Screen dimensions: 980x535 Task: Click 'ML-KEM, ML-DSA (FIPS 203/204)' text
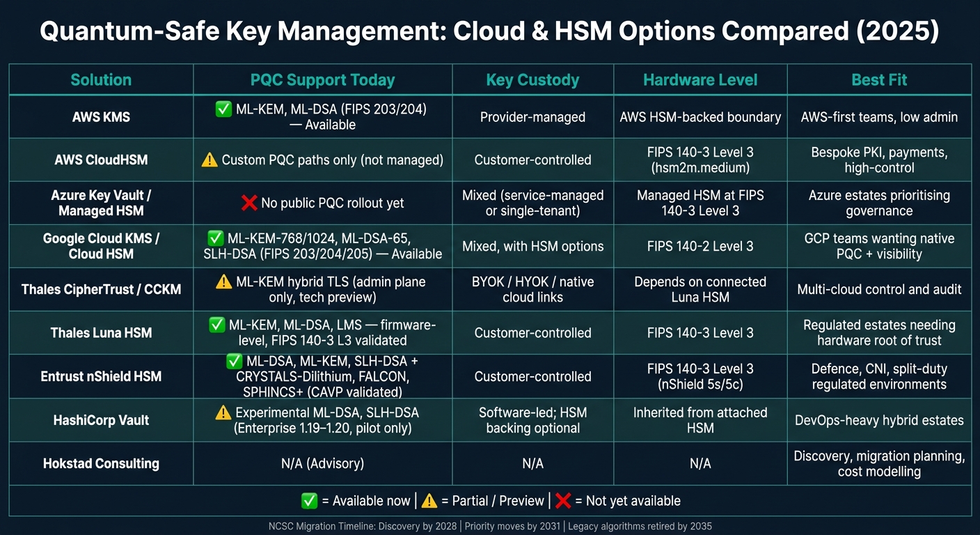pyautogui.click(x=331, y=109)
